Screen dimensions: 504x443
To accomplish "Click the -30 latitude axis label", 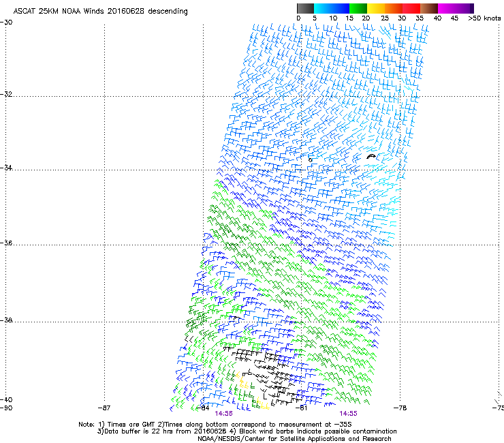I will 6,22.
